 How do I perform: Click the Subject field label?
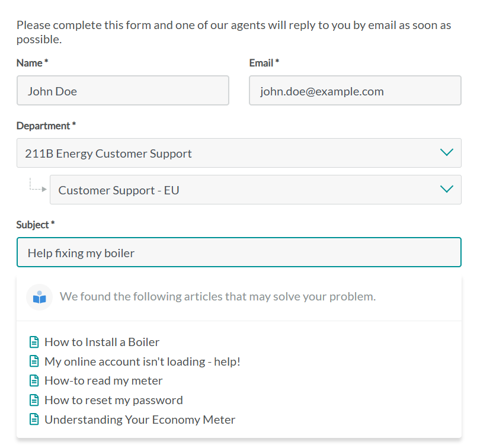(35, 225)
